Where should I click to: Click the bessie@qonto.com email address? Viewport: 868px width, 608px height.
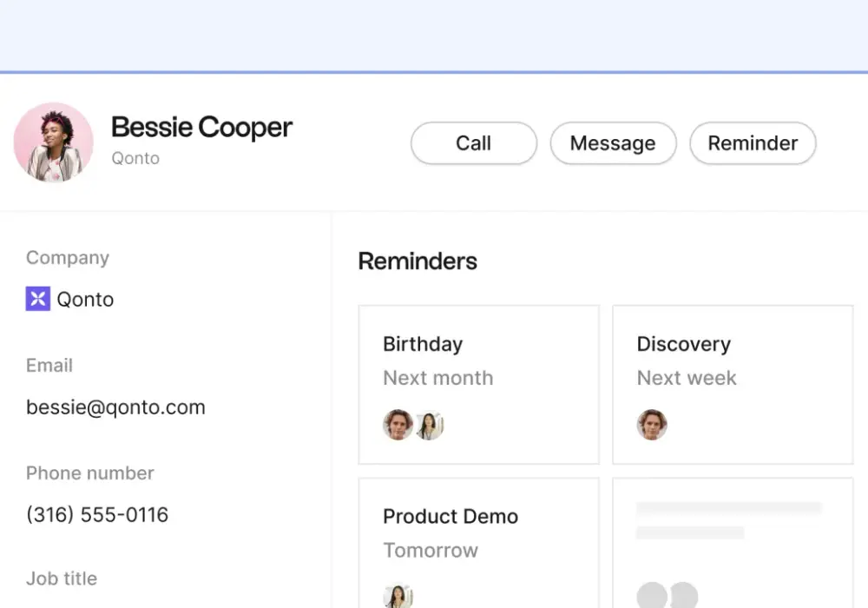pyautogui.click(x=115, y=407)
